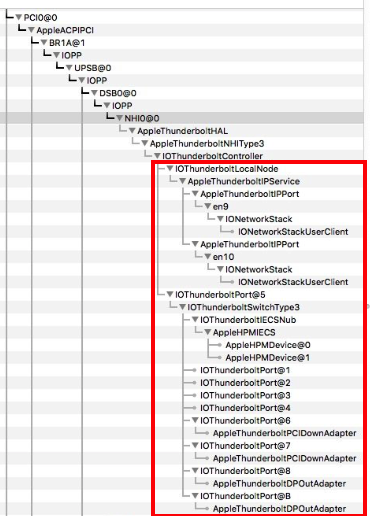Collapse the DSB0@0 disclosure triangle

point(94,93)
